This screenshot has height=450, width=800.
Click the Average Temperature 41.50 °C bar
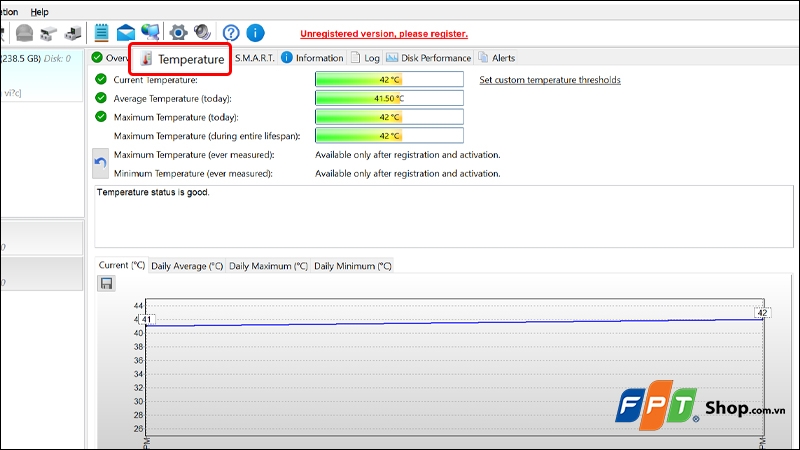(x=389, y=98)
